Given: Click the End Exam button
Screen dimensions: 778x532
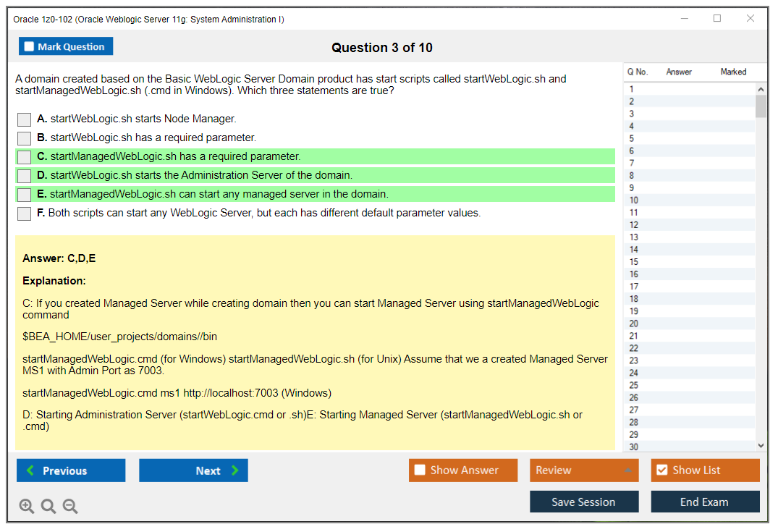Looking at the screenshot, I should (705, 502).
